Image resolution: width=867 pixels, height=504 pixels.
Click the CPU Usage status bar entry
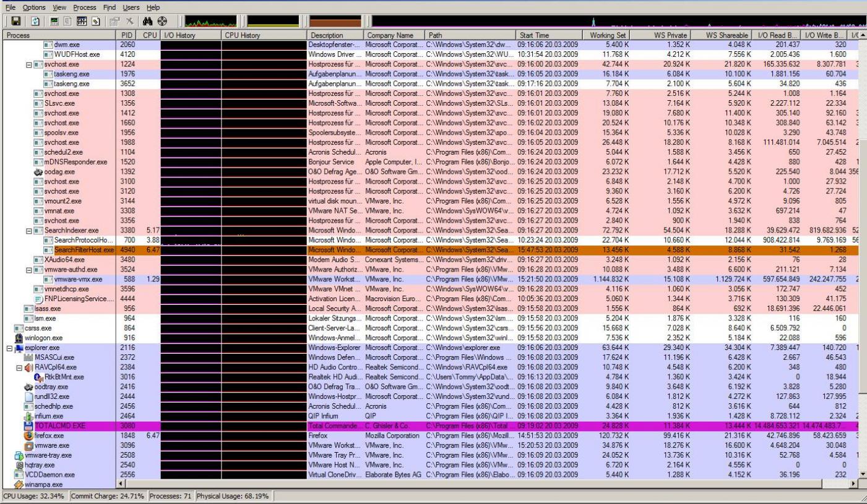tap(34, 496)
